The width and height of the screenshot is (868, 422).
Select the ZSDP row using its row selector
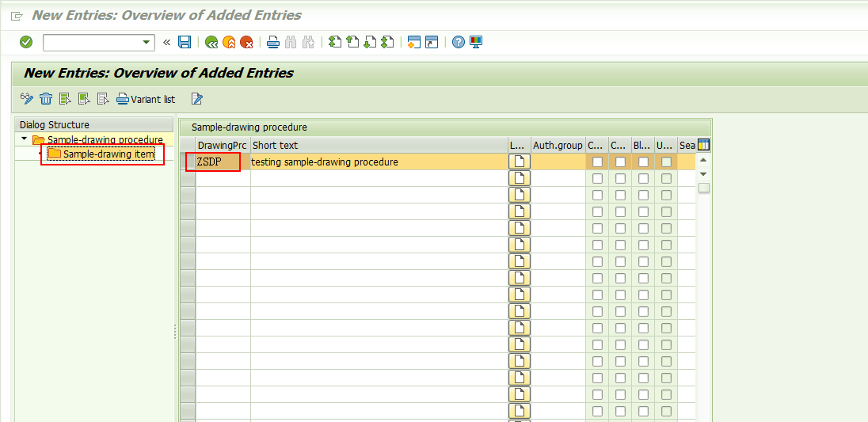click(x=188, y=162)
